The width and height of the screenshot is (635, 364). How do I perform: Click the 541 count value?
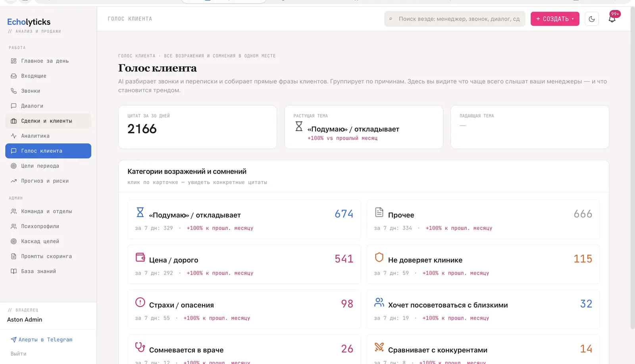[344, 259]
